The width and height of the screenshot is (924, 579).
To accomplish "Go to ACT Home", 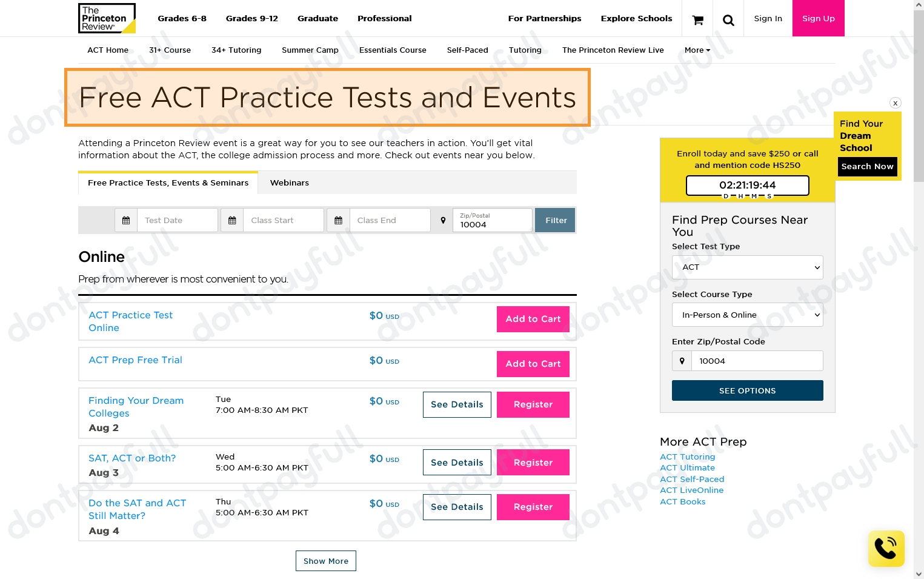I will click(x=108, y=50).
